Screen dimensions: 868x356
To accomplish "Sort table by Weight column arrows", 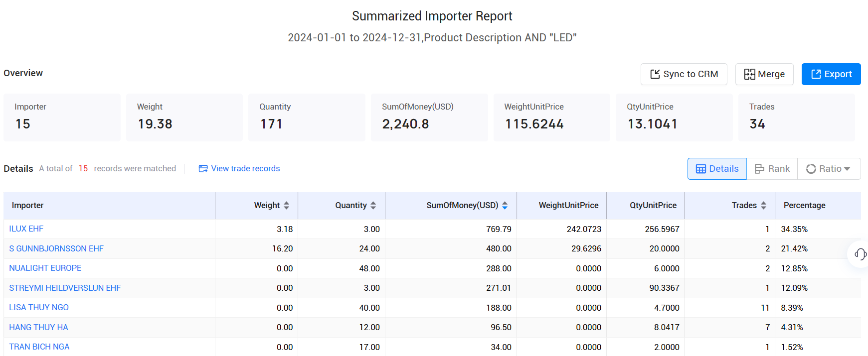I will click(286, 206).
